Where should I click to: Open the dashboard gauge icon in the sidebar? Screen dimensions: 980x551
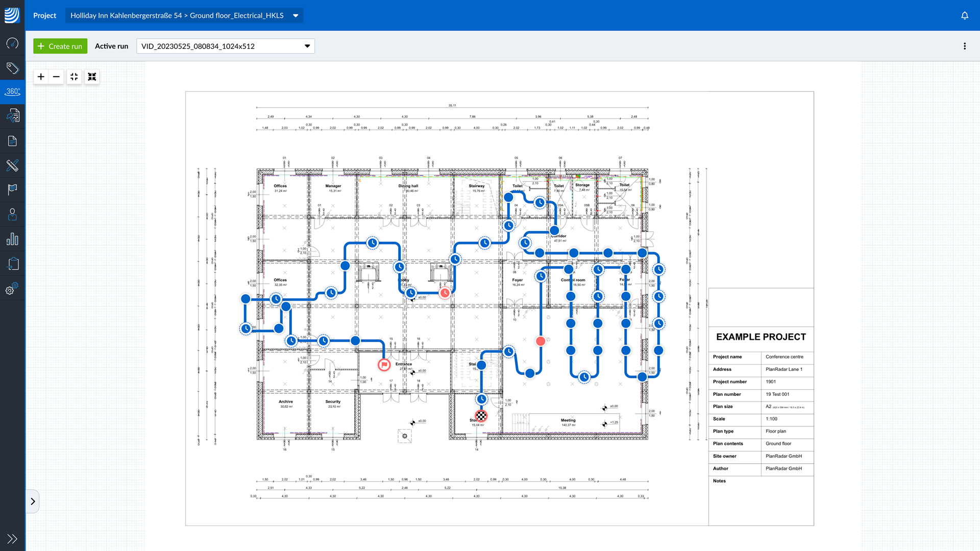pos(12,43)
